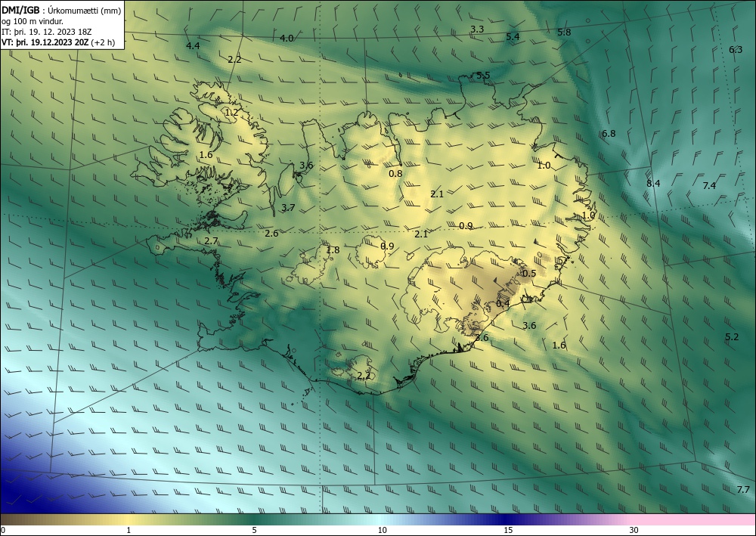Pick the 0.5 value on Vatnajökull

[x=529, y=274]
